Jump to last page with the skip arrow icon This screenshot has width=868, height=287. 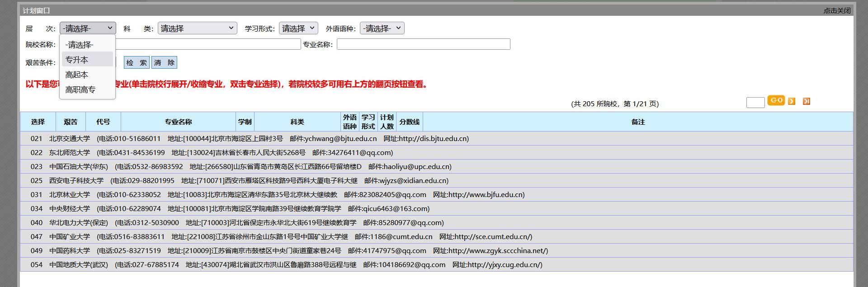click(807, 101)
